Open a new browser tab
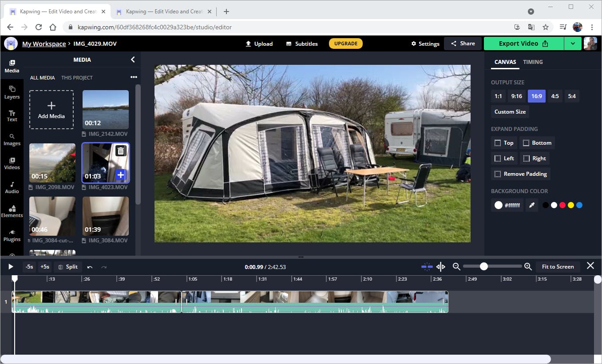602x364 pixels. click(226, 12)
